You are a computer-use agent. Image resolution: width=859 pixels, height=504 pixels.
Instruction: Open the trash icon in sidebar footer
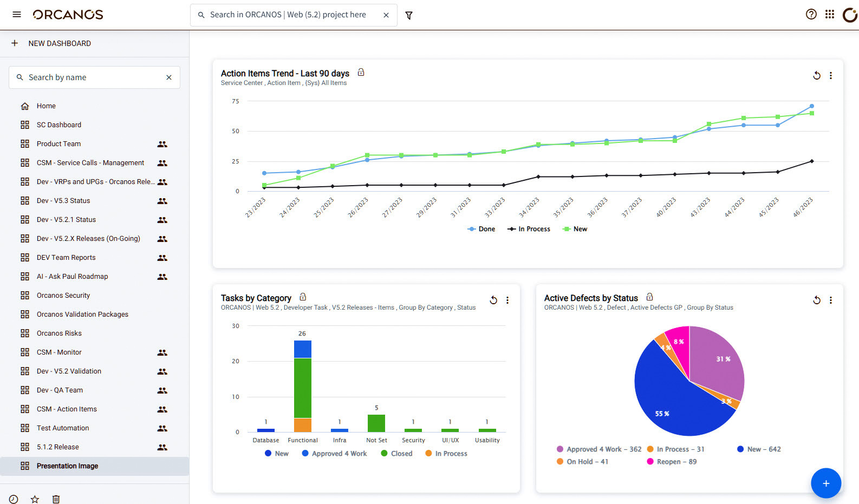click(x=56, y=499)
